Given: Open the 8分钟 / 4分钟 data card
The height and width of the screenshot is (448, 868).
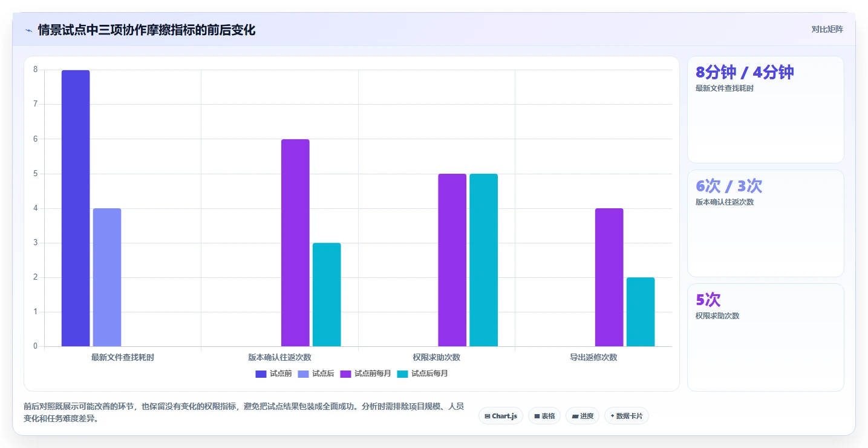Looking at the screenshot, I should coord(765,110).
